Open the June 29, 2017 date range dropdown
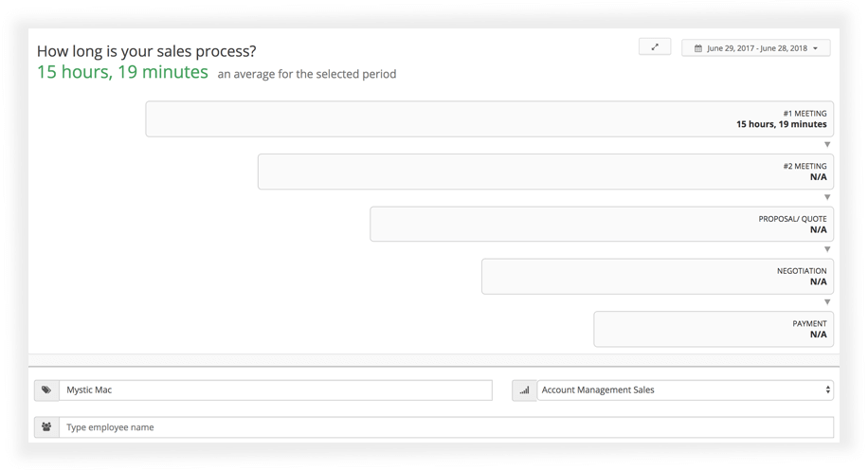Viewport: 868px width, 471px height. tap(755, 48)
